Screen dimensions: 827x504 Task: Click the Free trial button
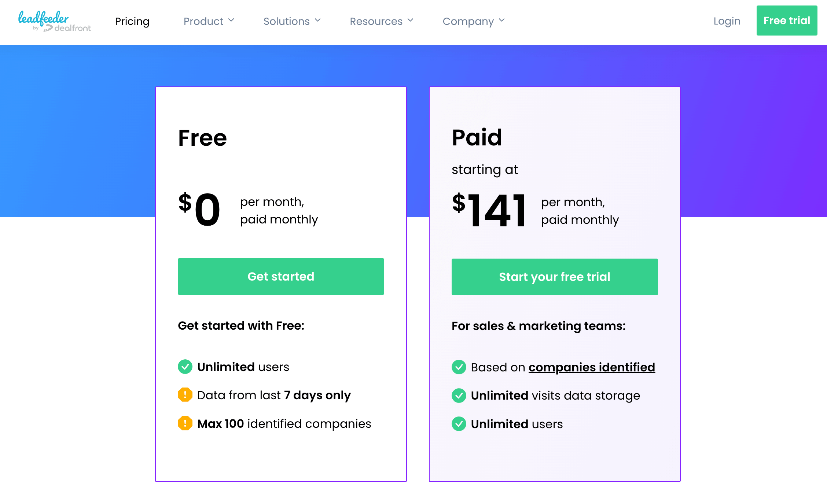[787, 21]
